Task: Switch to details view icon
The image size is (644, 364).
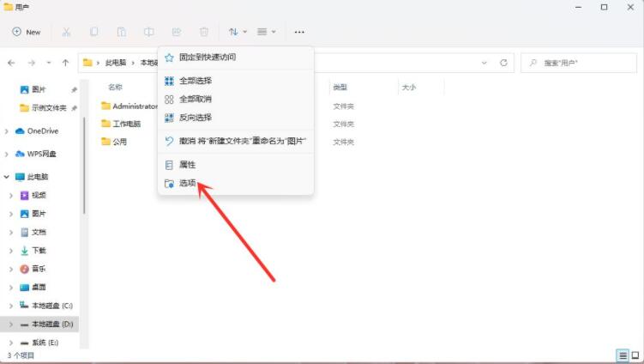Action: pyautogui.click(x=623, y=355)
